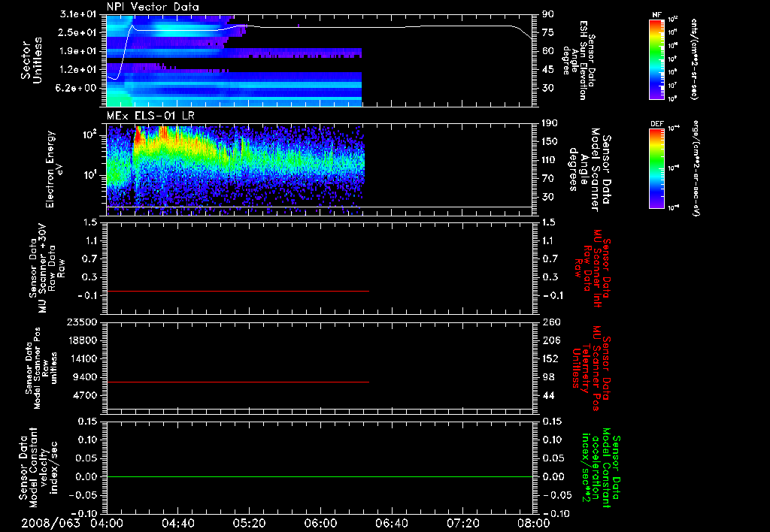Click the 08:00 time axis label
The height and width of the screenshot is (532, 770).
click(533, 523)
